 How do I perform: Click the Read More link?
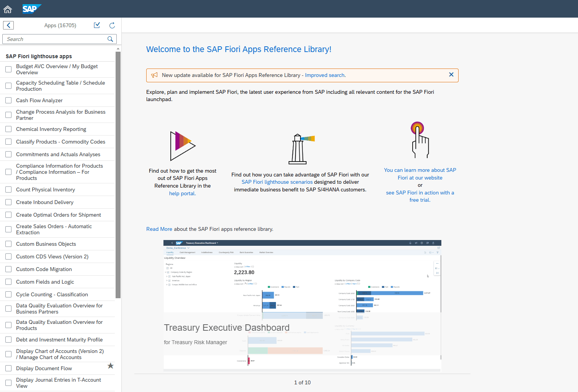(159, 229)
